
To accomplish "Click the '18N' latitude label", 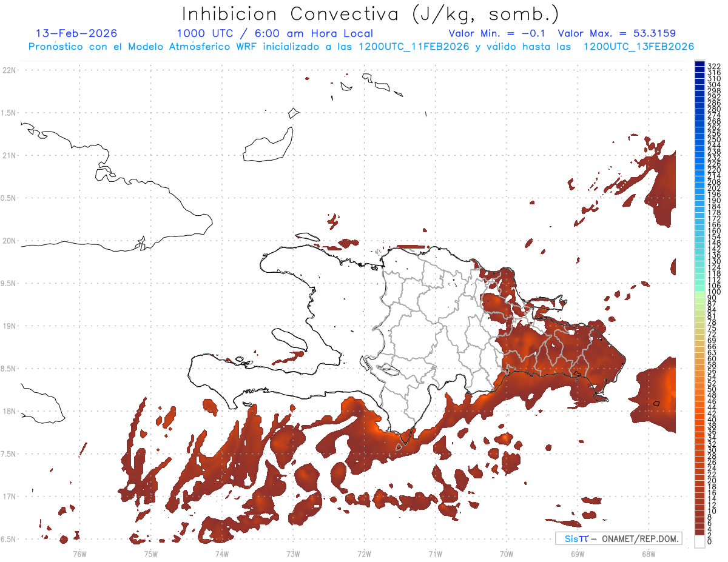I will (8, 411).
